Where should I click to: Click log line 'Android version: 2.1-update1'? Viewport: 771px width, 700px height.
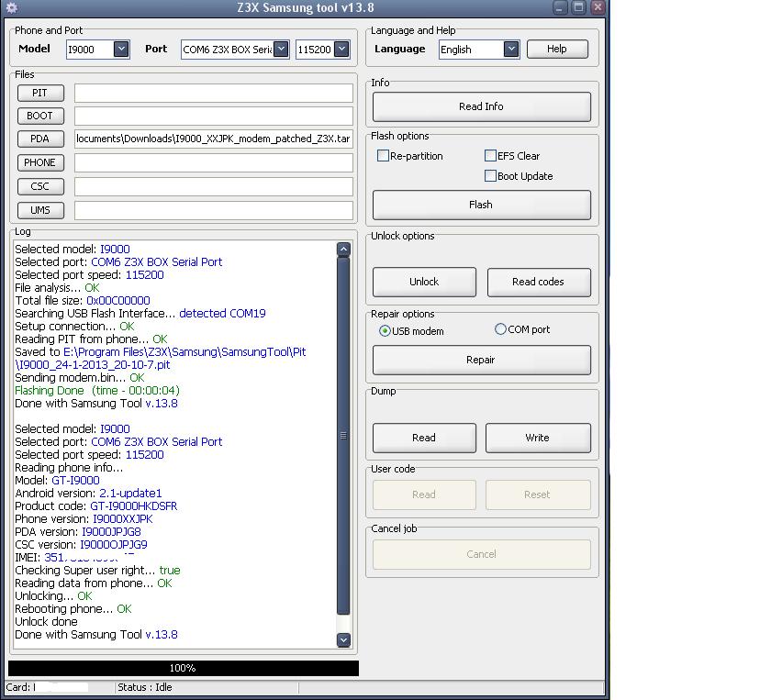click(88, 494)
